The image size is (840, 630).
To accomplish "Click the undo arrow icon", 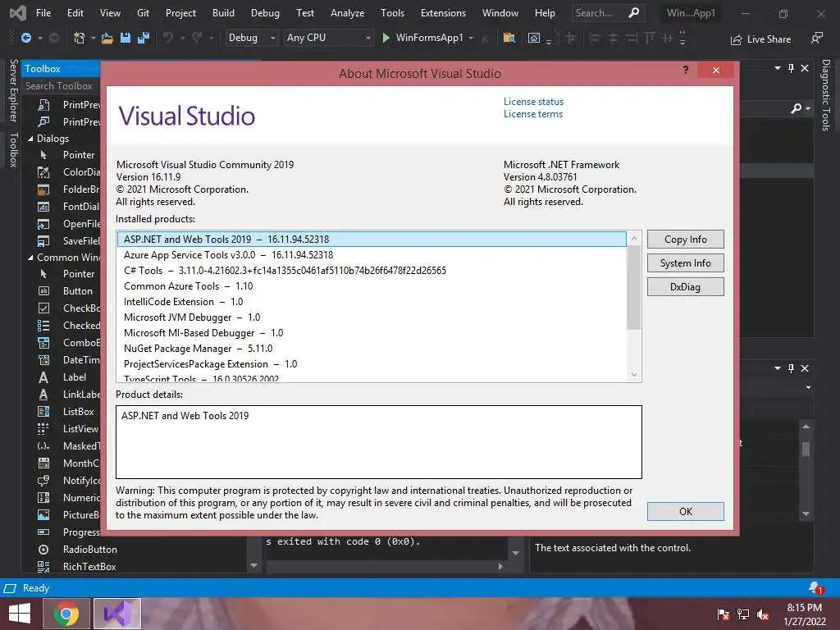I will click(168, 38).
